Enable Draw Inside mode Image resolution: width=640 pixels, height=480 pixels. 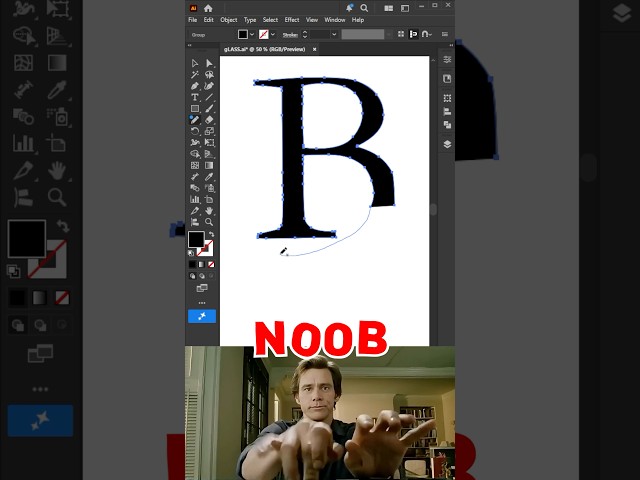211,276
